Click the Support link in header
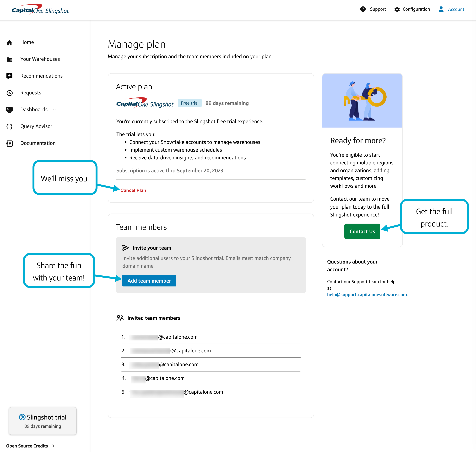Viewport: 476px width, 452px height. [378, 9]
